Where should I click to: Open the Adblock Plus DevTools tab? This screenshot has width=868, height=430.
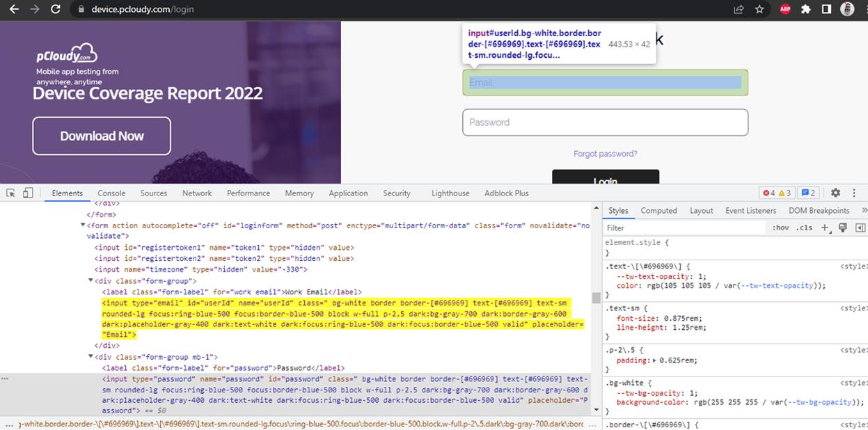pos(507,193)
